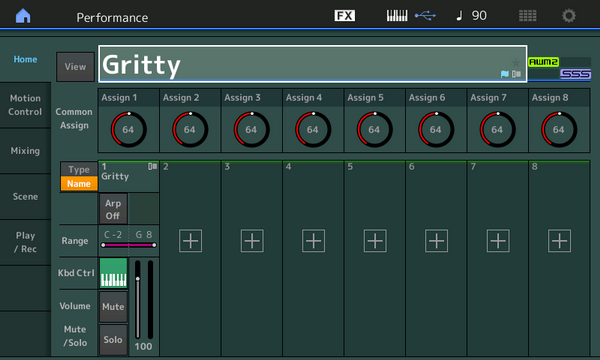Toggle the favorite star on Gritty

tap(516, 62)
